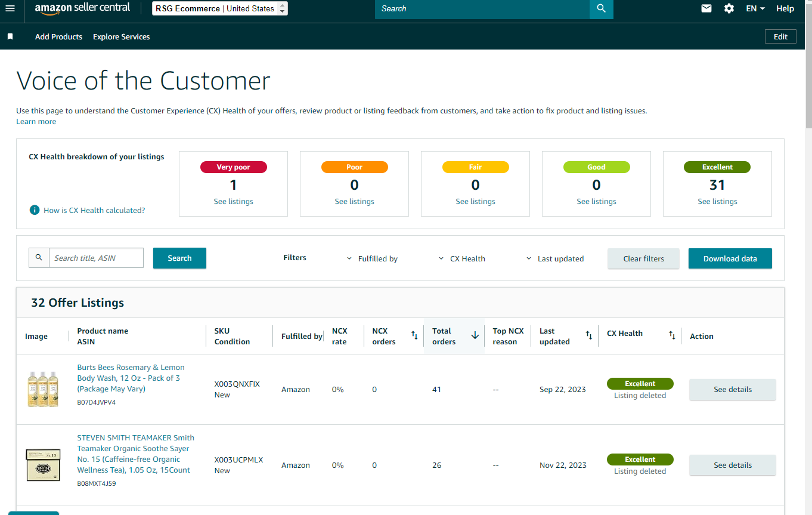The height and width of the screenshot is (515, 812).
Task: See listings under Excellent
Action: pos(718,202)
